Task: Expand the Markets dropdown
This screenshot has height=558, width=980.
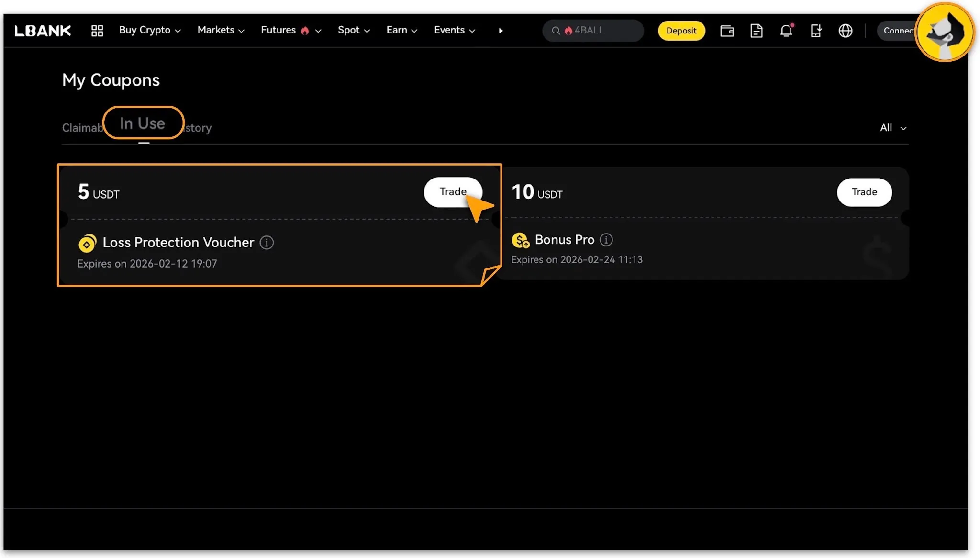Action: click(221, 30)
